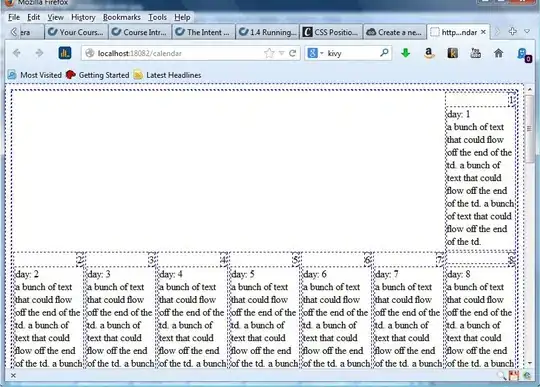Open the Edit menu
540x387 pixels.
[x=33, y=17]
